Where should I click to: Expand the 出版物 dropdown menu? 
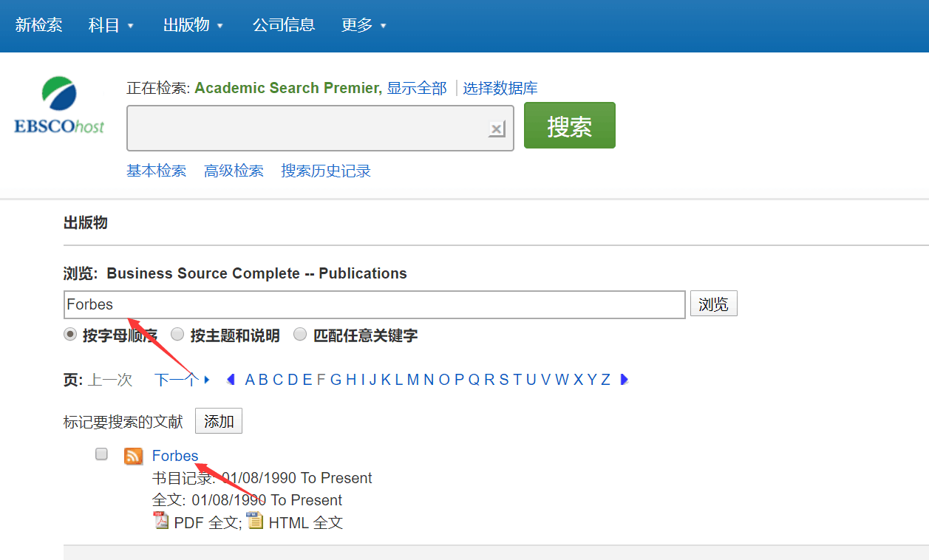194,25
